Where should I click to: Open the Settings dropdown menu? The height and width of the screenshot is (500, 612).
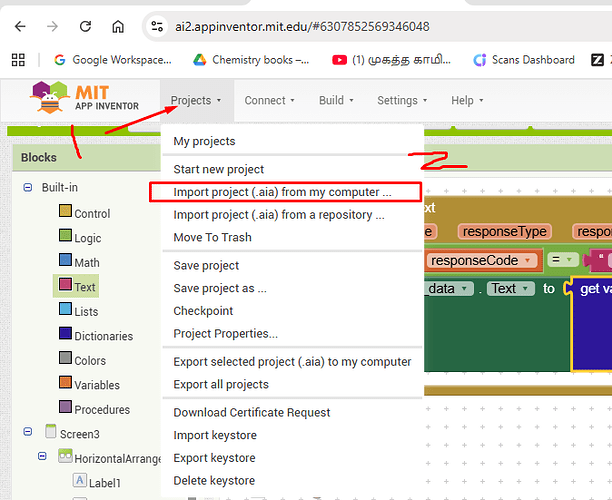401,100
